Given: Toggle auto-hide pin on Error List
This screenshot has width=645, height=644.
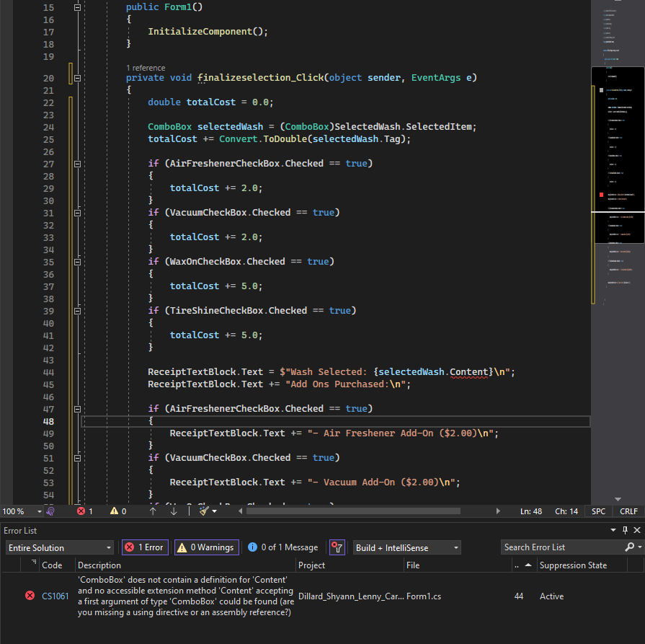Looking at the screenshot, I should click(x=626, y=530).
